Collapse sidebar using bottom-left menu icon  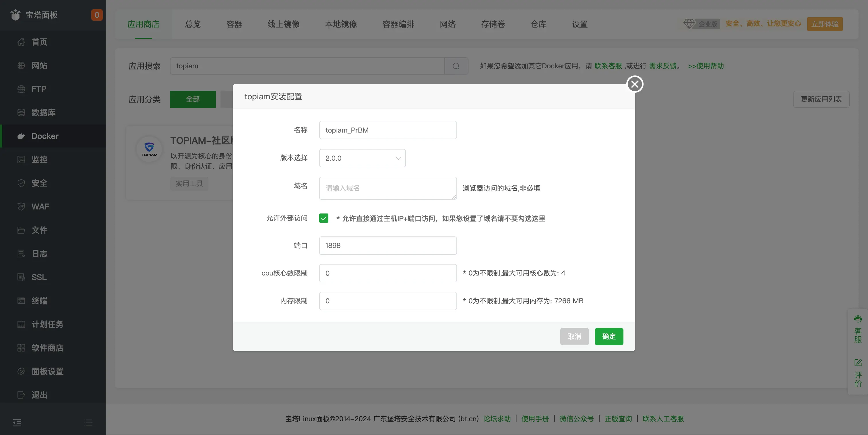coord(17,423)
